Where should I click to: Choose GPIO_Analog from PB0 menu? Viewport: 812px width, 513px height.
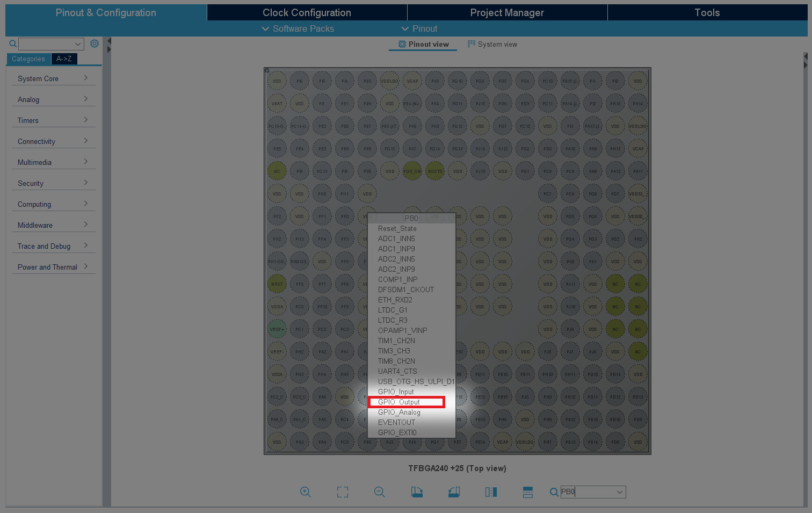pos(411,412)
